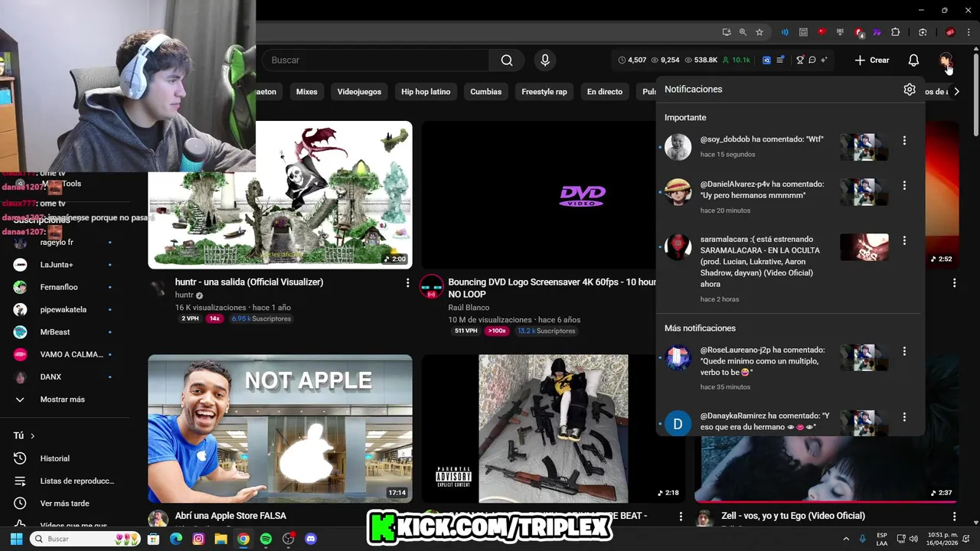
Task: Select the Mixes category chip
Action: (x=306, y=92)
